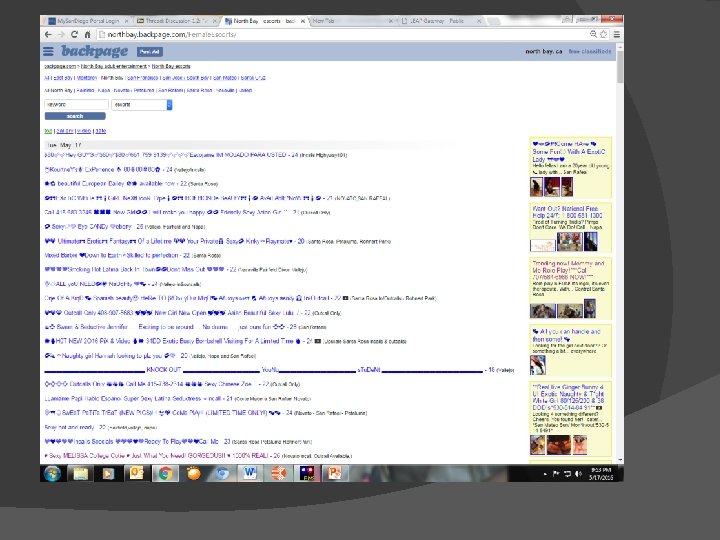Open the escorts category dropdown
The image size is (720, 540).
(141, 105)
